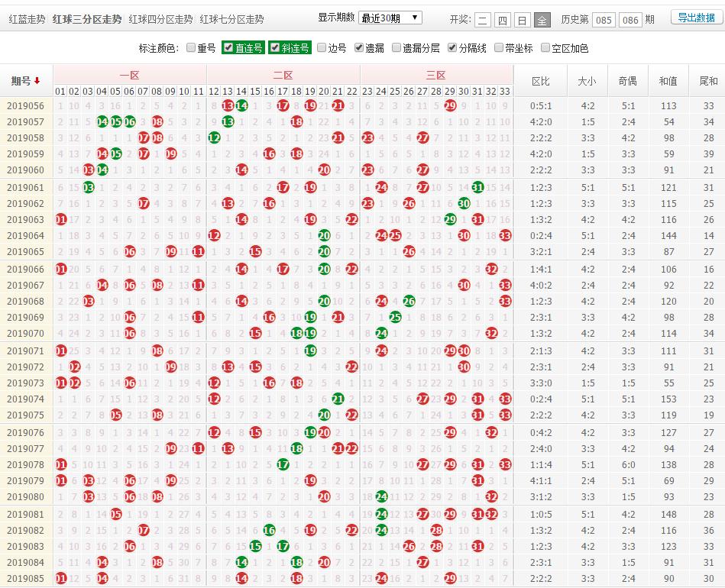Click the 奇偶 column header
This screenshot has width=725, height=588.
tap(628, 82)
